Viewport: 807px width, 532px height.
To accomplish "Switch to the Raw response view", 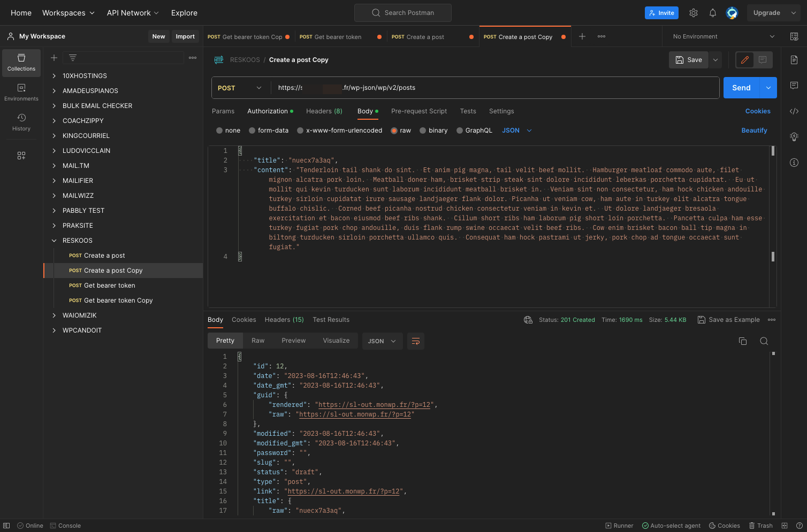I will click(x=258, y=341).
